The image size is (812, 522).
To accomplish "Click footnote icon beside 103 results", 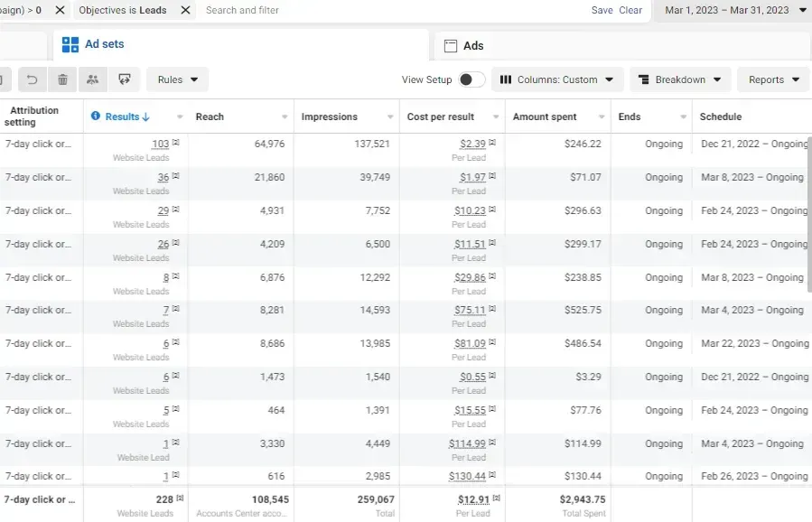I will tap(176, 142).
